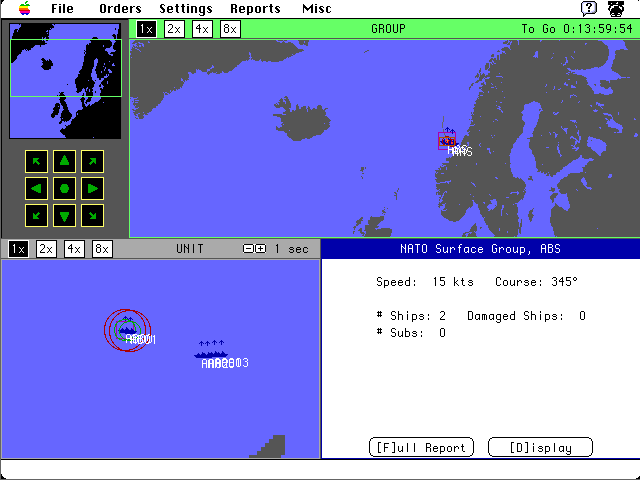Screen dimensions: 640x480
Task: Open the Settings menu
Action: point(186,9)
